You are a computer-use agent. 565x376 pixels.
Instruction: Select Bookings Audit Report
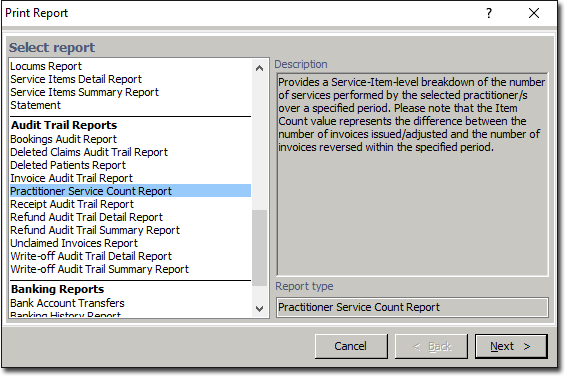coord(63,139)
